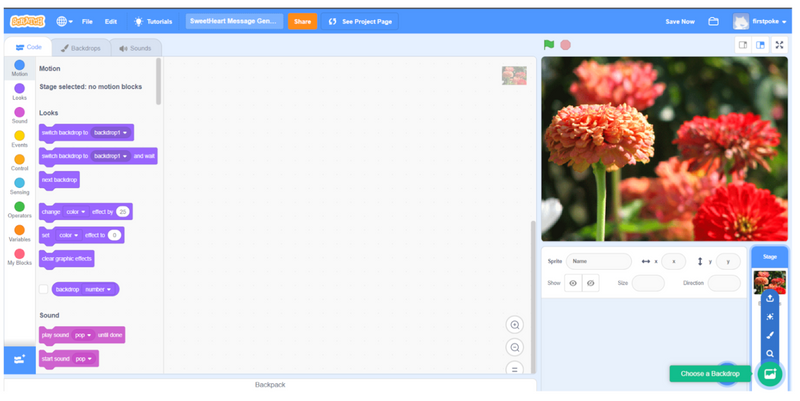Open pop dropdown in play sound until done block
The width and height of the screenshot is (800, 401).
pos(83,335)
